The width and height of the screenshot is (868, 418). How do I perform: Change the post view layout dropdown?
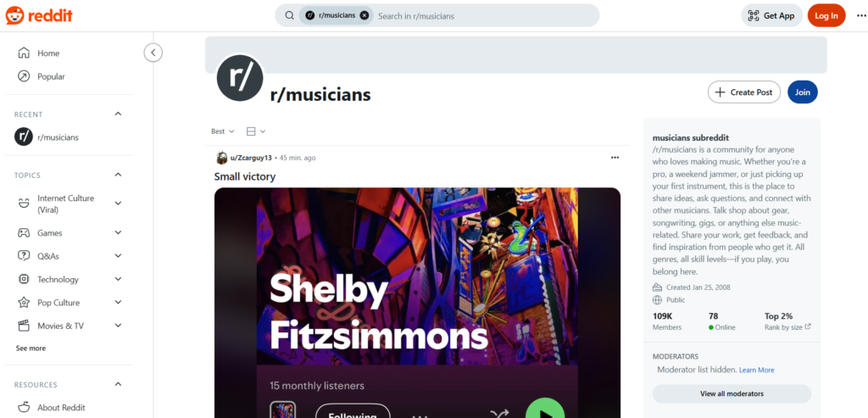tap(255, 131)
